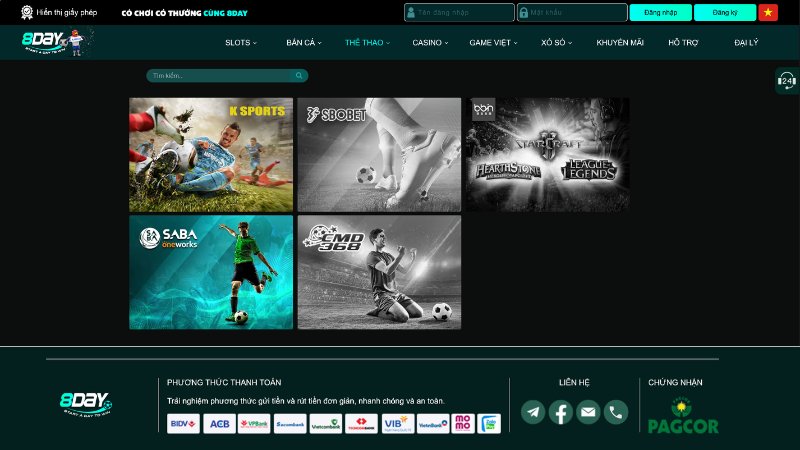Click the Hiển thị giấy phép link

click(x=66, y=12)
